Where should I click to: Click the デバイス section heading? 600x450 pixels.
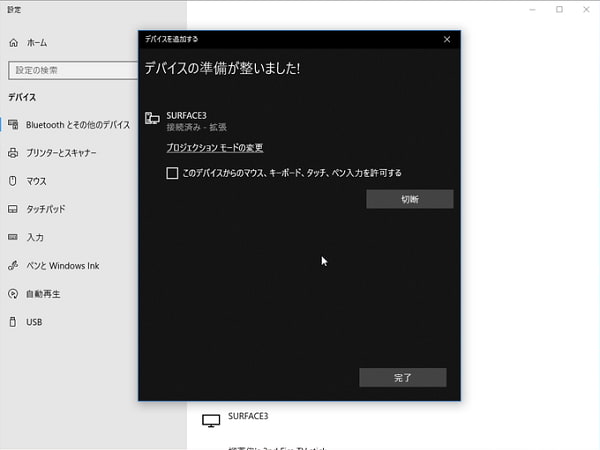pos(22,97)
